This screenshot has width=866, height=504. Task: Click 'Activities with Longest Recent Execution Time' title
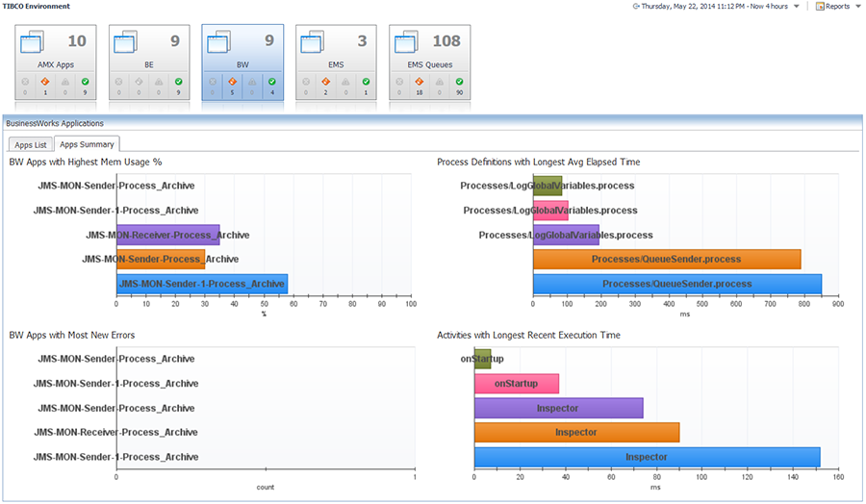tap(528, 335)
